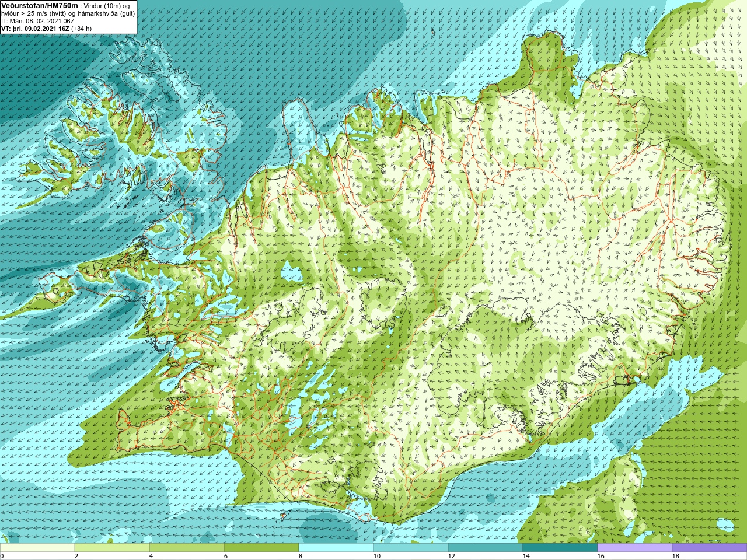Click the pale yellow 0–2 m/s legend swatch
This screenshot has width=747, height=560.
click(37, 548)
